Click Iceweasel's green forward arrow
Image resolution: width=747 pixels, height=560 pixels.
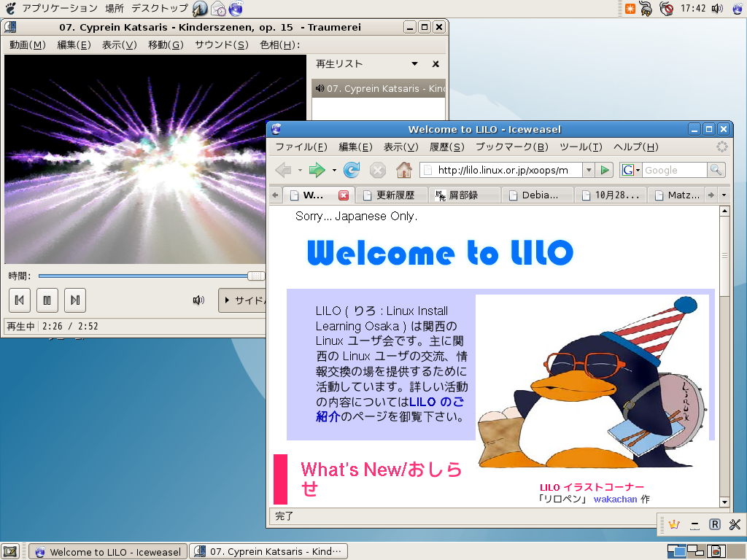pos(317,170)
